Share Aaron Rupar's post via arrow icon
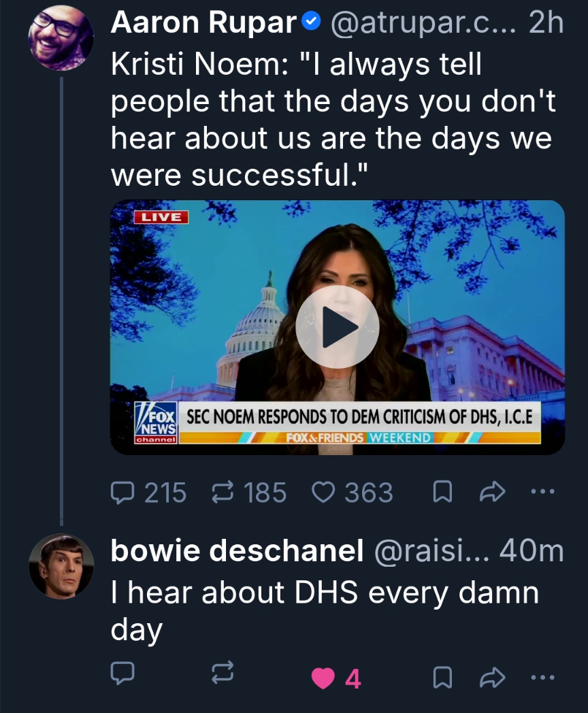Screen dimensions: 588x713 click(x=491, y=493)
